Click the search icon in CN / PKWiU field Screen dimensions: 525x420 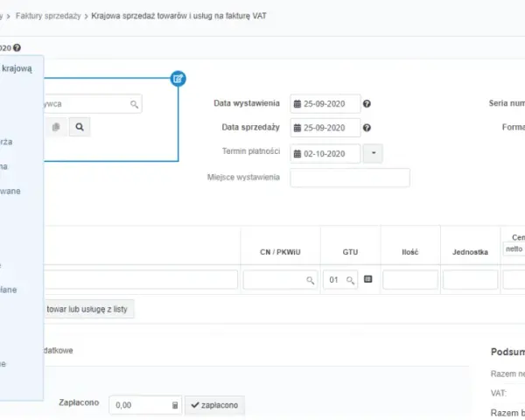(311, 280)
